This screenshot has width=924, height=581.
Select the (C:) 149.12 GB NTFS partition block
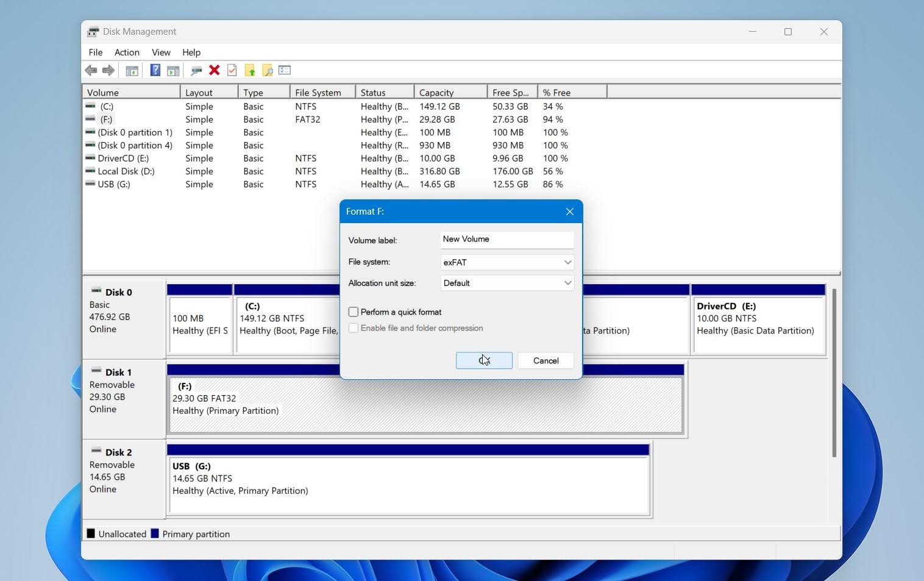[288, 324]
